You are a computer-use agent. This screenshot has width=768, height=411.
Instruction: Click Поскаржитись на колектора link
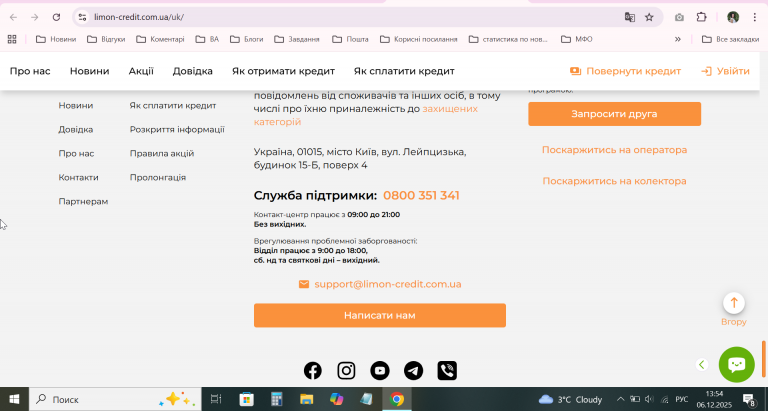pyautogui.click(x=614, y=181)
